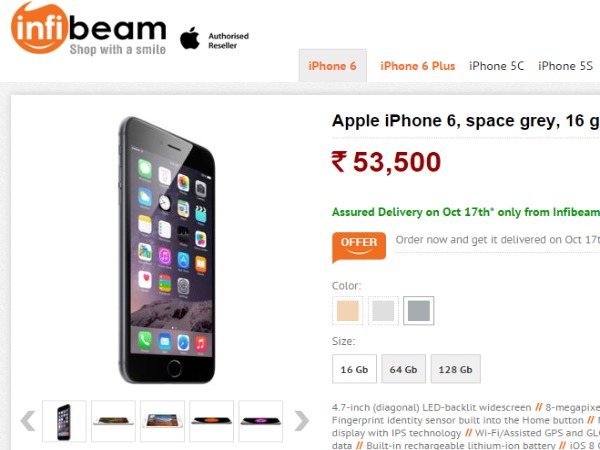The width and height of the screenshot is (600, 450).
Task: Select the silver color swatch
Action: click(383, 310)
